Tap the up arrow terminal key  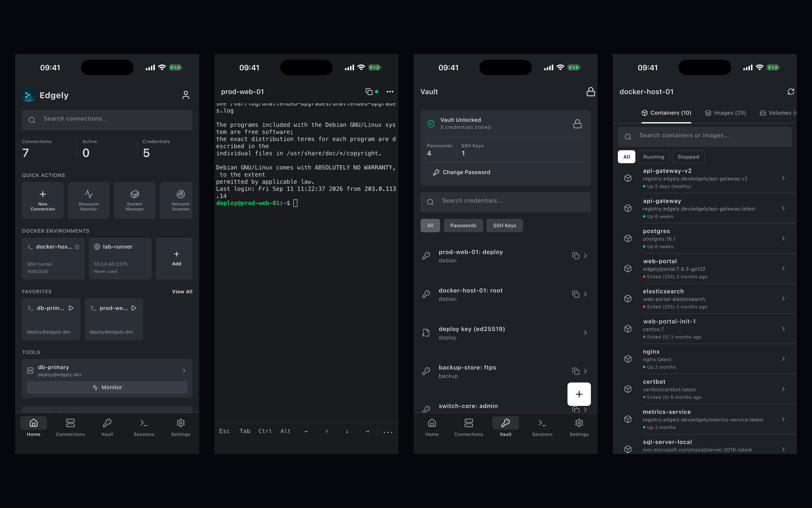point(327,431)
